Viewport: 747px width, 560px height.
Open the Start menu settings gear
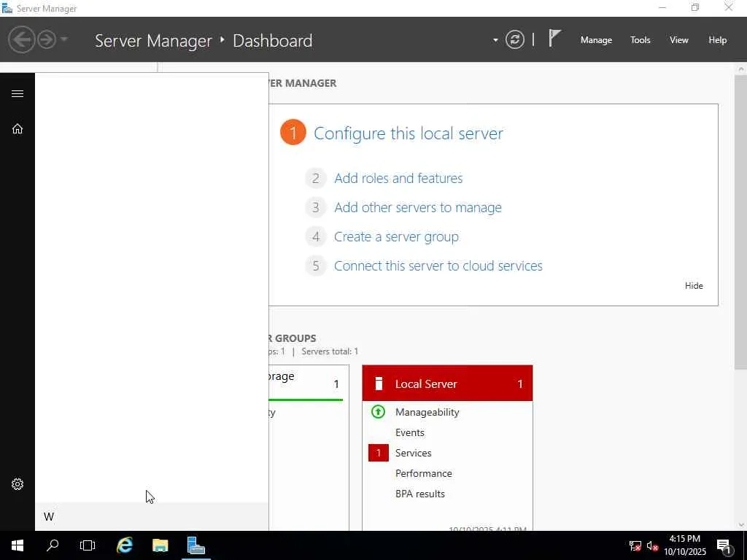tap(18, 484)
